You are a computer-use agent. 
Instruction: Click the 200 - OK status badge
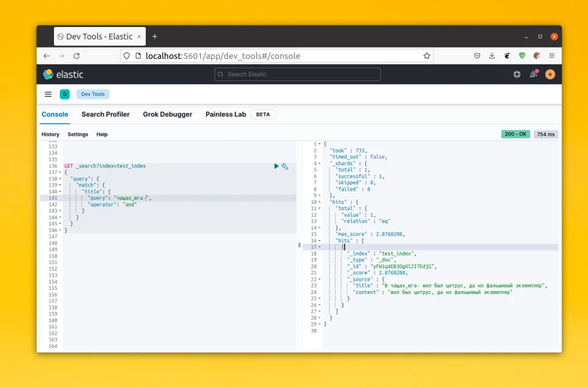[x=515, y=134]
